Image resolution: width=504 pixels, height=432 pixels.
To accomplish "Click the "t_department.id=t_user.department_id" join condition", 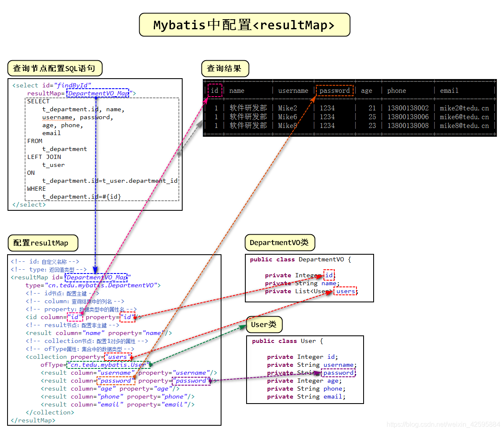I will click(x=110, y=181).
